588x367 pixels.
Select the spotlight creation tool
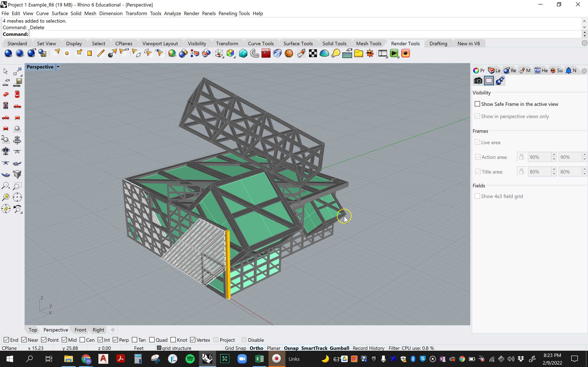click(58, 53)
